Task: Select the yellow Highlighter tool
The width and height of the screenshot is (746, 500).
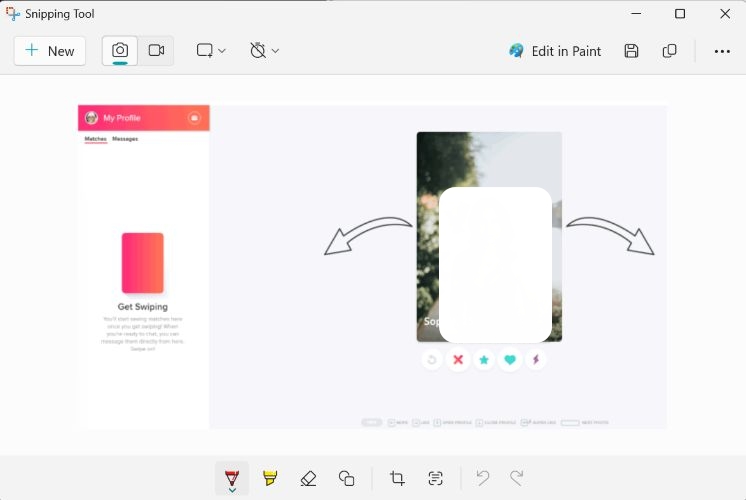Action: 270,478
